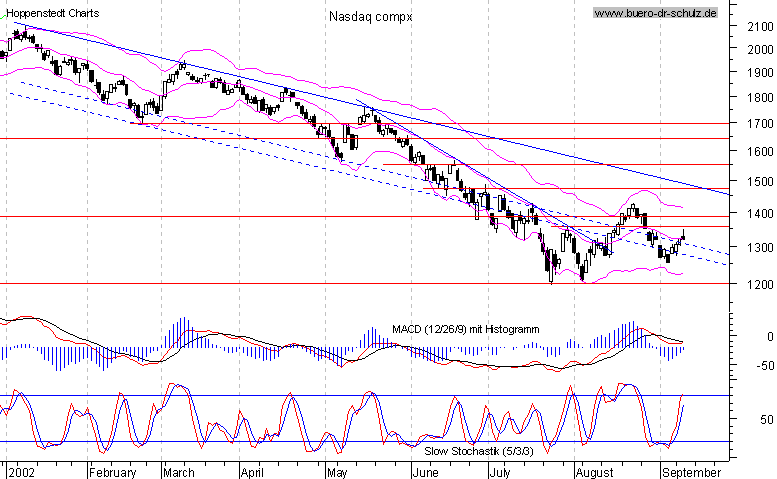Select the April label on time axis

[x=252, y=473]
